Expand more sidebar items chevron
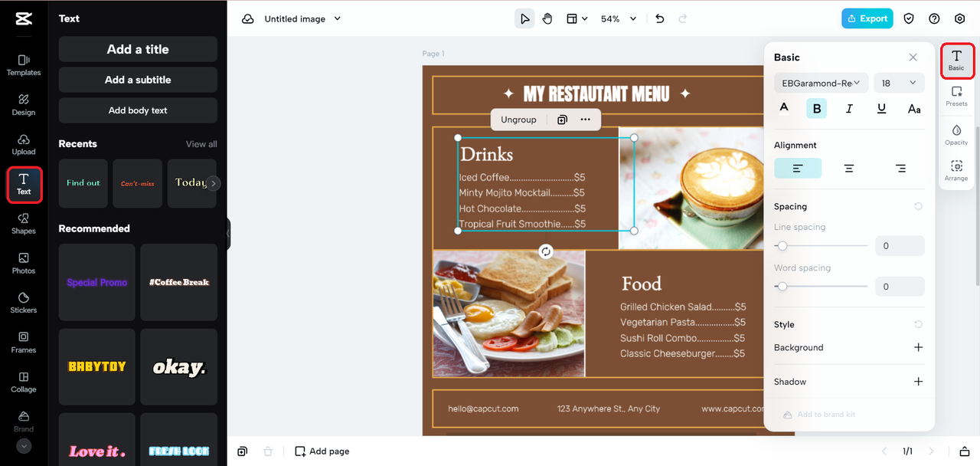The image size is (980, 466). point(24,445)
